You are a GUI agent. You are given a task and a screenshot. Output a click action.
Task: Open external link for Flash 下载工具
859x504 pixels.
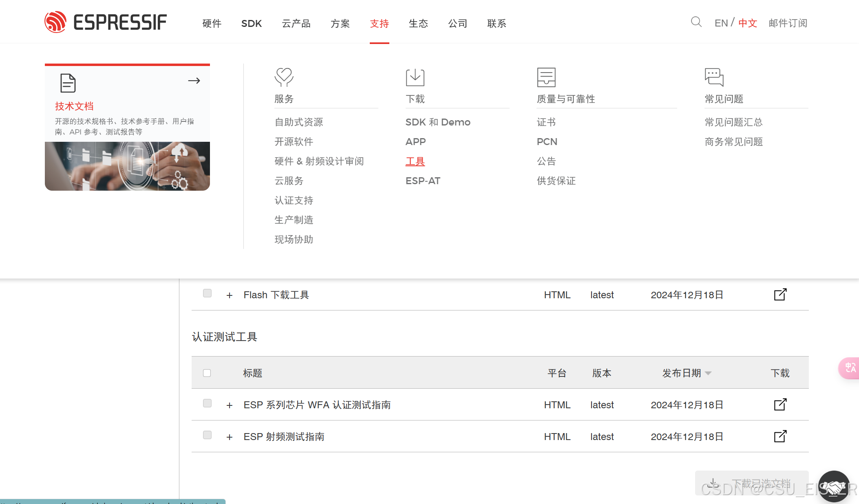(x=780, y=295)
